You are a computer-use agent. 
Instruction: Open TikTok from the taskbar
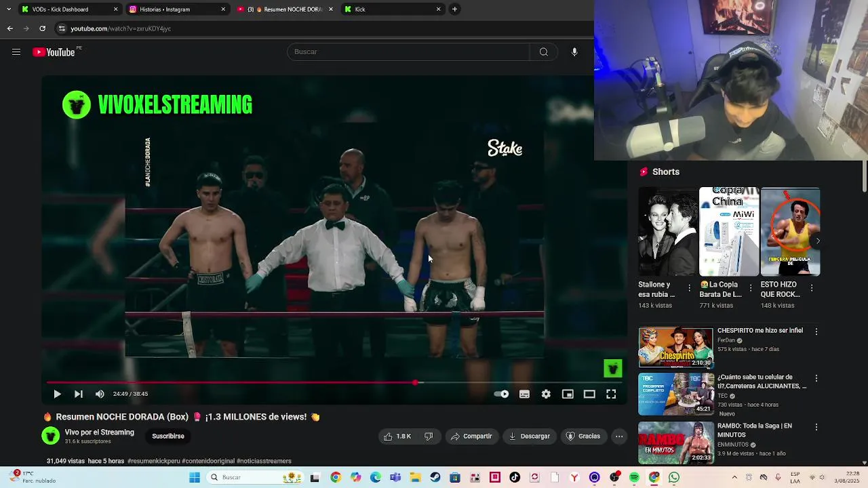[x=515, y=478]
